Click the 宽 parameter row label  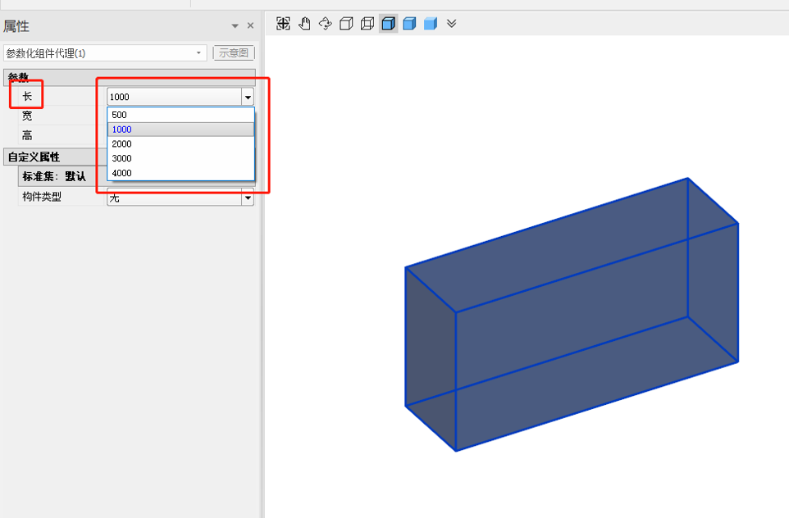(27, 116)
